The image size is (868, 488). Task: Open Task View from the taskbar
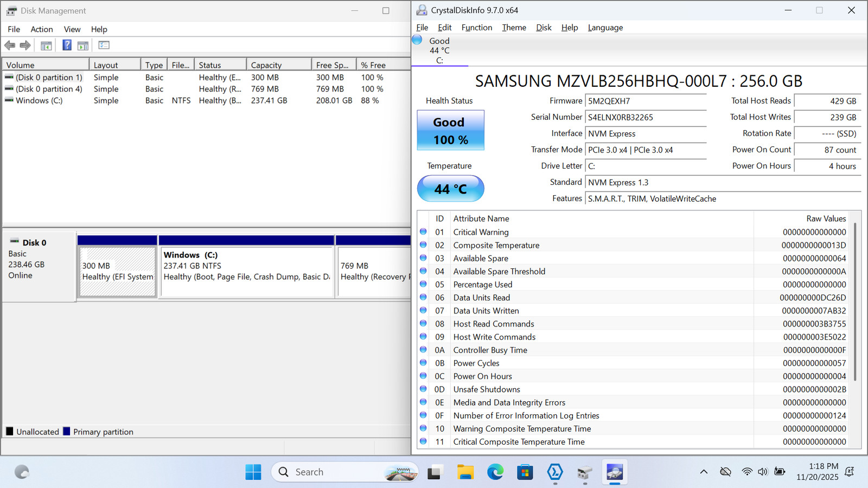(x=434, y=472)
